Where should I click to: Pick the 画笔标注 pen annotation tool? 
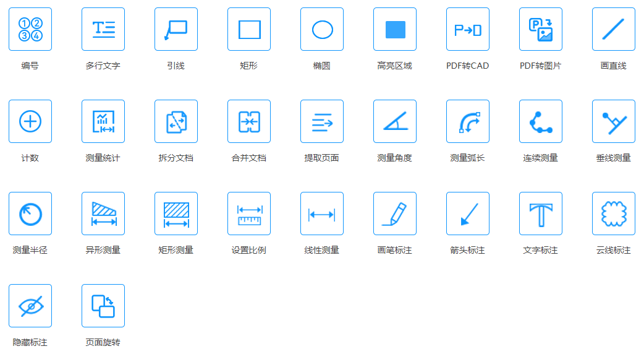[395, 214]
